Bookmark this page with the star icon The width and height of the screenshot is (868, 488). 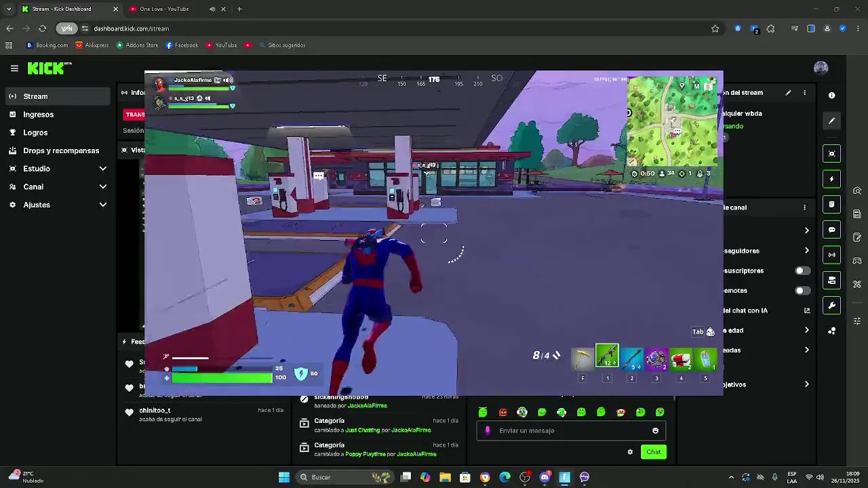715,28
